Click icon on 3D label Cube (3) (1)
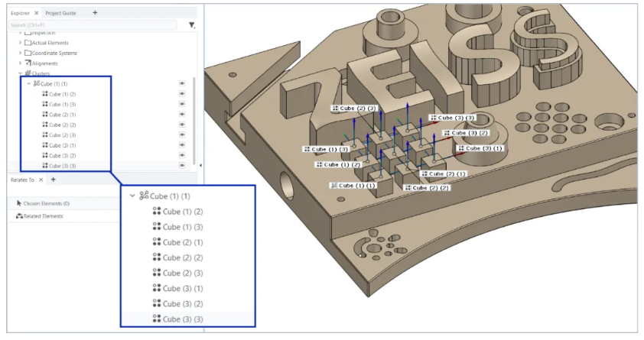This screenshot has height=340, width=644. point(461,148)
